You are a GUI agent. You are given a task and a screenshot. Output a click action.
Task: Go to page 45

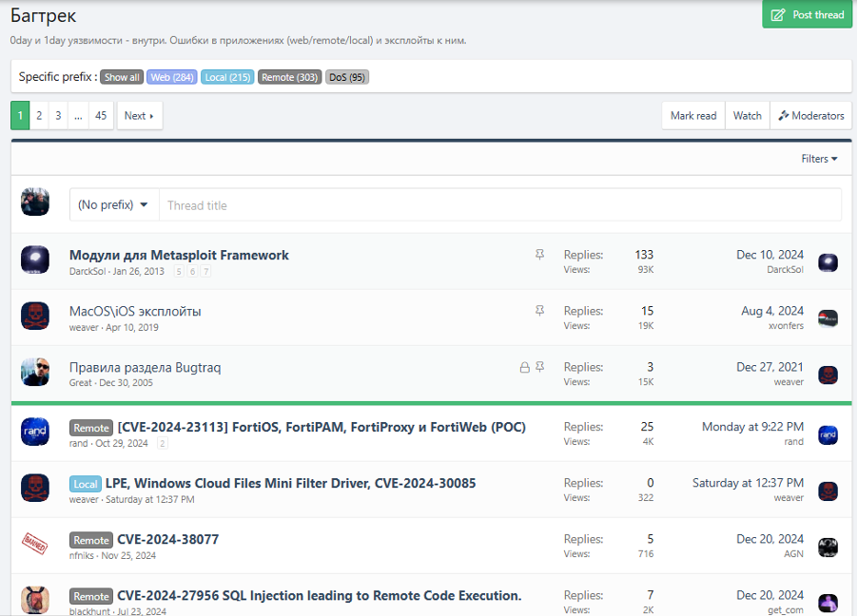[x=101, y=115]
